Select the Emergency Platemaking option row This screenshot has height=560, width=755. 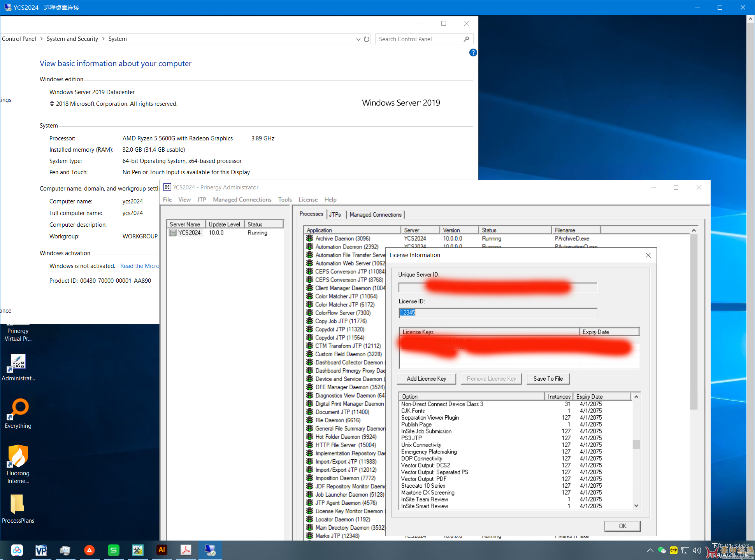[516, 451]
